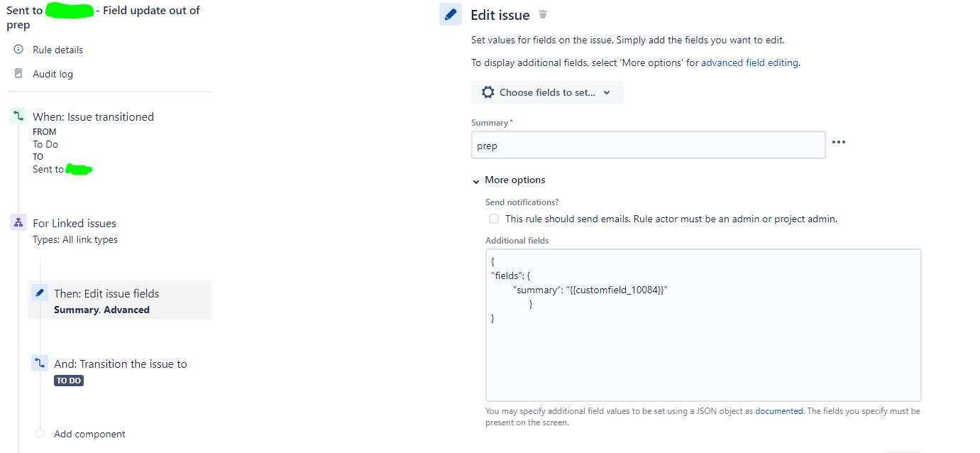Click the Transition the issue action icon
Viewport: 980px width, 453px height.
pyautogui.click(x=40, y=364)
